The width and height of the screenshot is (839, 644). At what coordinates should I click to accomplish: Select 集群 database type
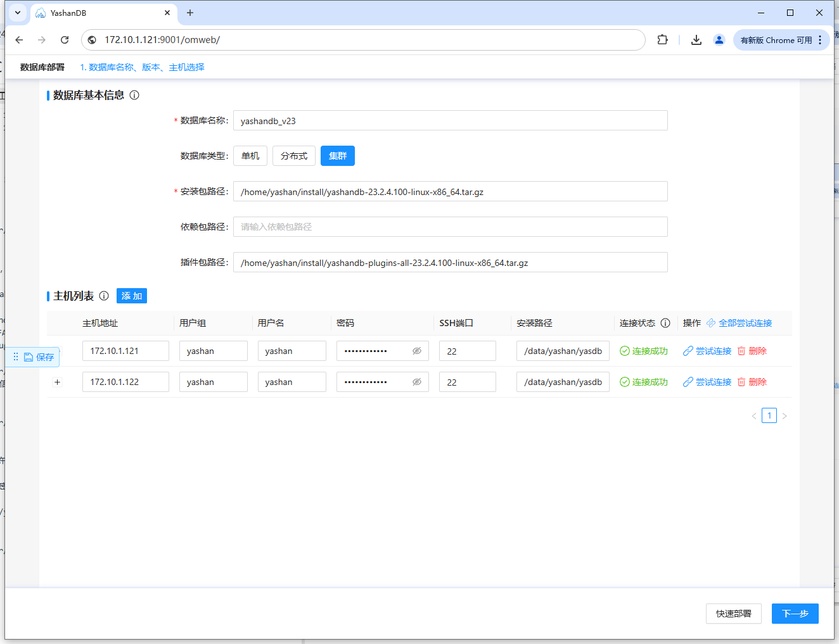click(x=338, y=156)
